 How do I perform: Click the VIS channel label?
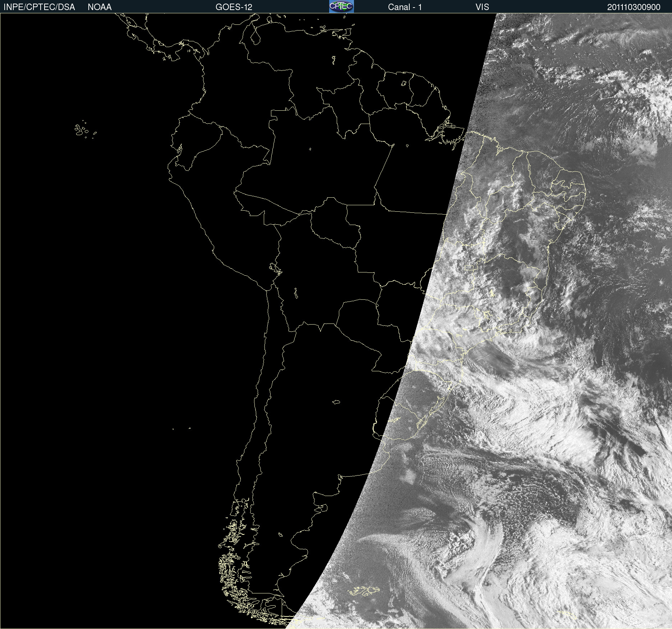482,7
